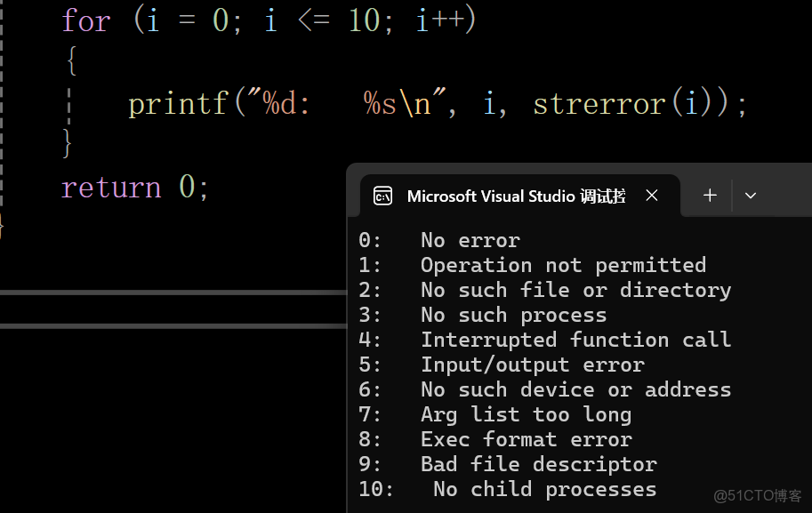This screenshot has height=513, width=812.
Task: Click the terminal icon in the console tab
Action: (x=383, y=196)
